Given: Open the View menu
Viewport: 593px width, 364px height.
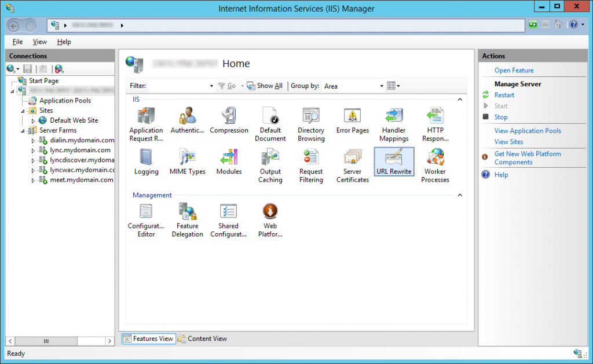Looking at the screenshot, I should [x=39, y=42].
